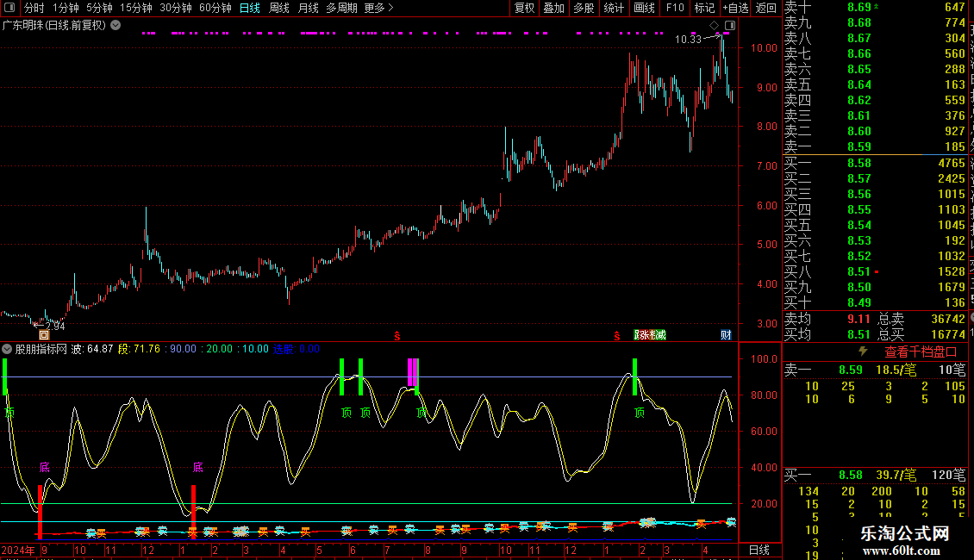Expand the 股朋指标网 indicator dropdown arrow

(7, 349)
